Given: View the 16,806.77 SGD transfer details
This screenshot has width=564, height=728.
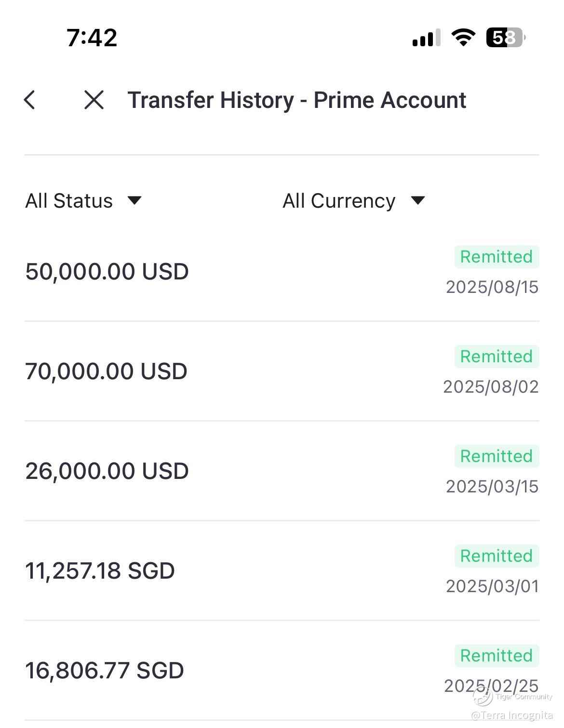Looking at the screenshot, I should tap(105, 670).
